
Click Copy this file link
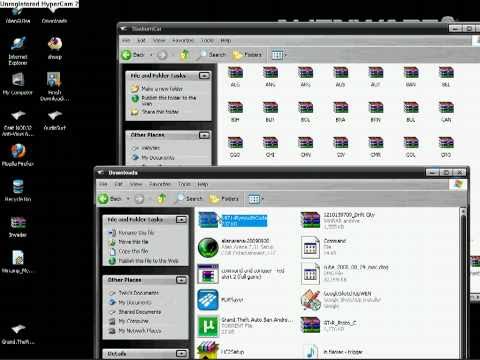click(133, 251)
